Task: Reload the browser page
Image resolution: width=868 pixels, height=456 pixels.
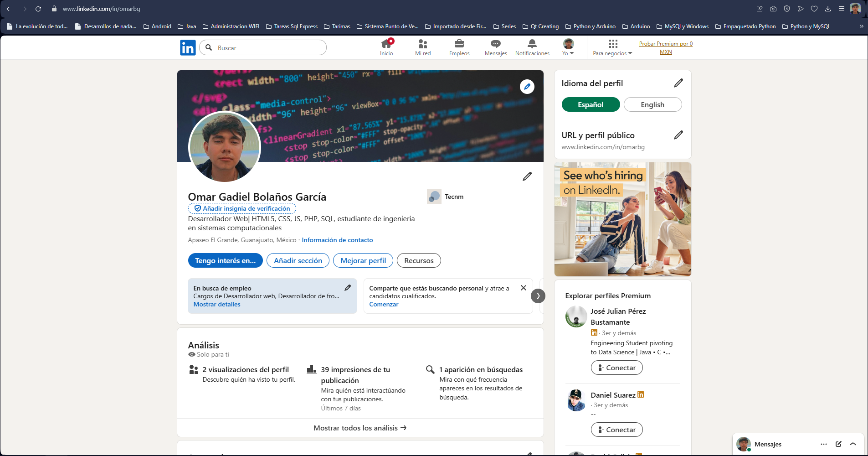Action: [x=38, y=9]
